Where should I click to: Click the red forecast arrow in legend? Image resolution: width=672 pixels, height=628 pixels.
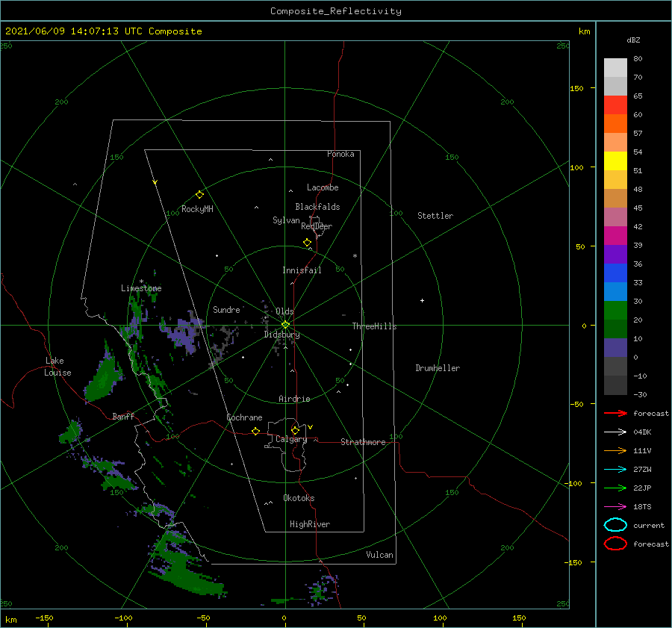[615, 413]
